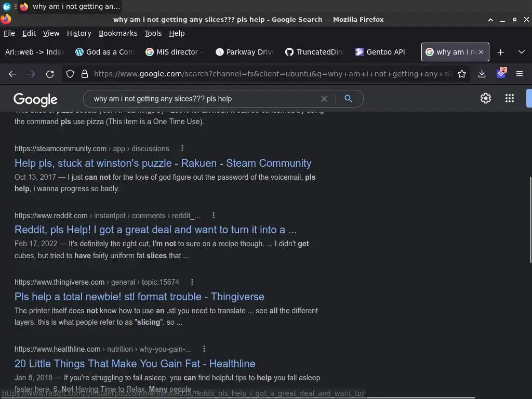Open 'Help pls, stuck at winston's puzzle' result

pos(163,163)
